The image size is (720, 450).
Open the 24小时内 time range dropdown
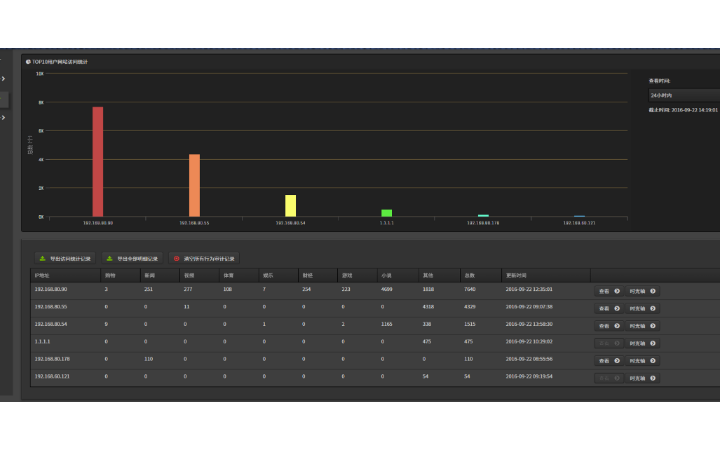[x=684, y=95]
